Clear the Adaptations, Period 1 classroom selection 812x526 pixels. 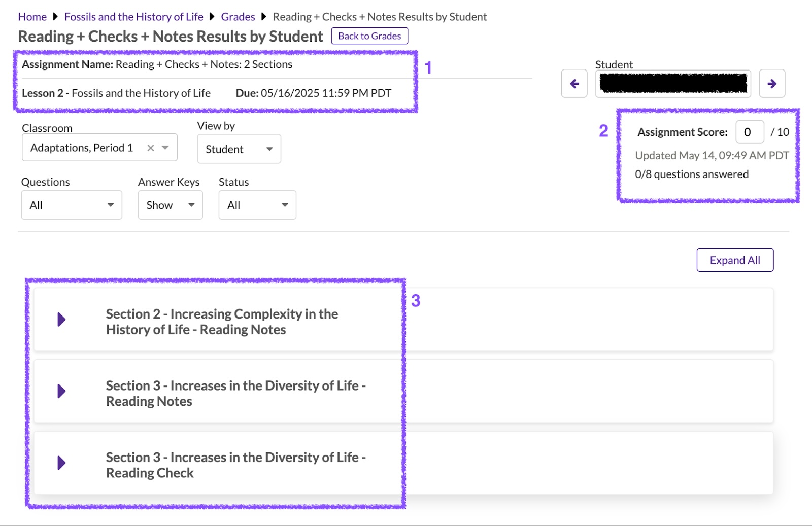click(151, 148)
